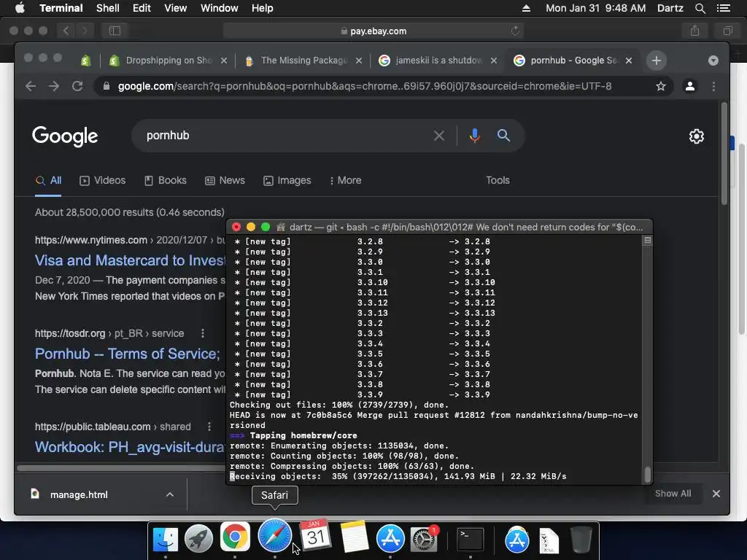Click the Google logo
Viewport: 747px width, 560px height.
tap(65, 136)
